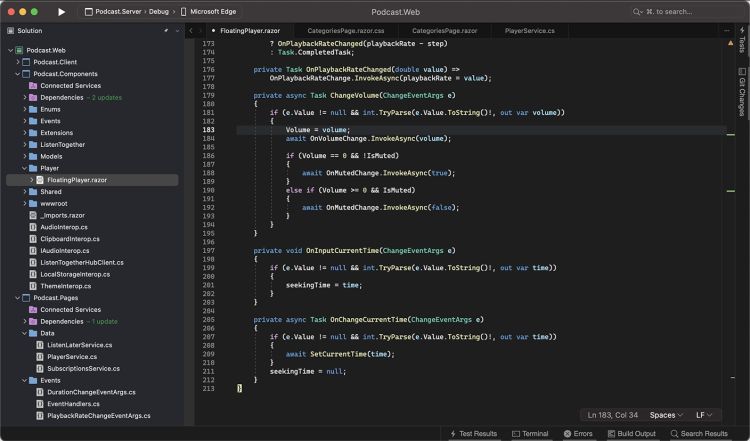This screenshot has width=750, height=441.
Task: Expand the wwwroot folder
Action: [25, 203]
